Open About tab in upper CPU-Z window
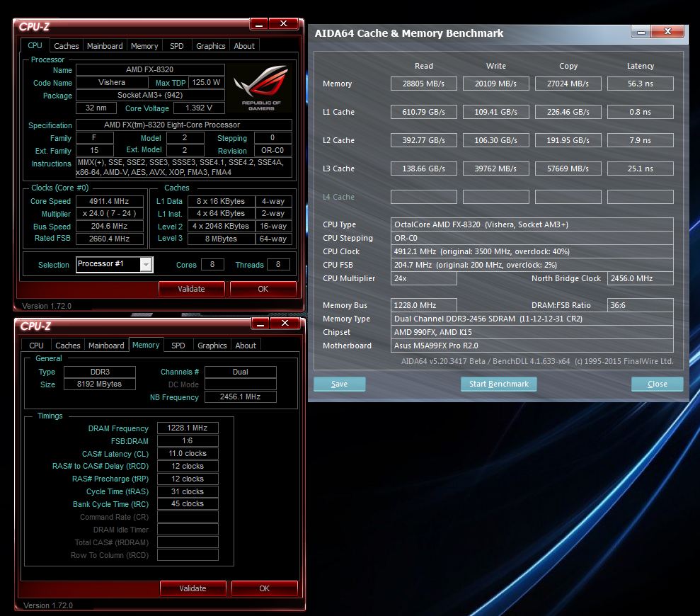This screenshot has height=616, width=700. coord(244,46)
